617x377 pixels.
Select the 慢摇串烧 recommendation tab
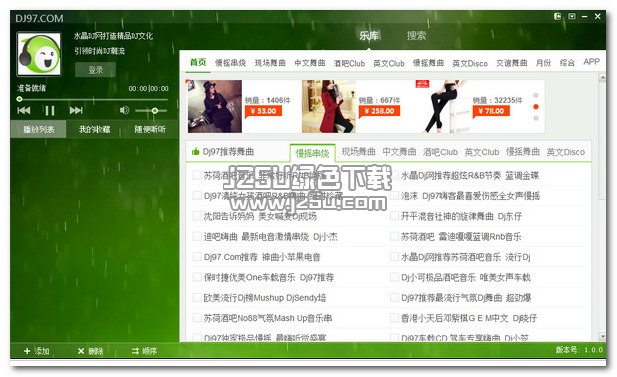312,153
